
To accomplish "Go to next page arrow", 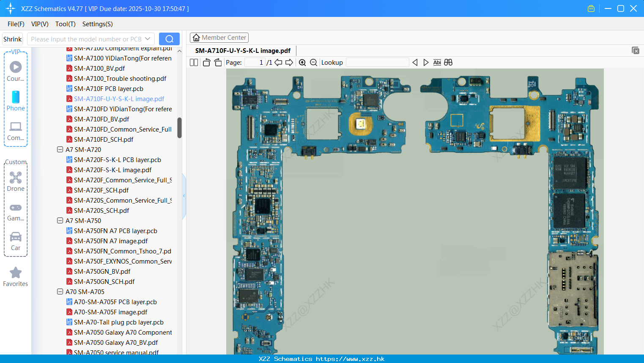I will (x=289, y=63).
